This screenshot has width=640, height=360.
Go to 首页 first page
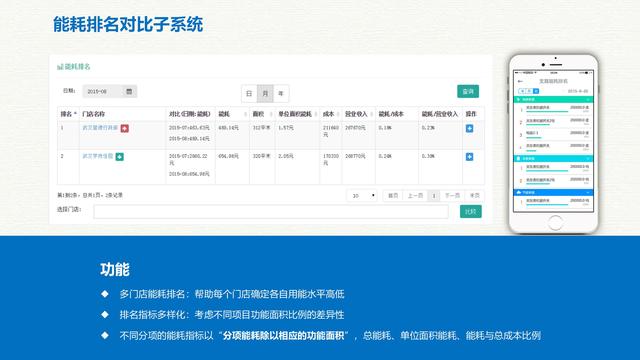click(x=393, y=196)
